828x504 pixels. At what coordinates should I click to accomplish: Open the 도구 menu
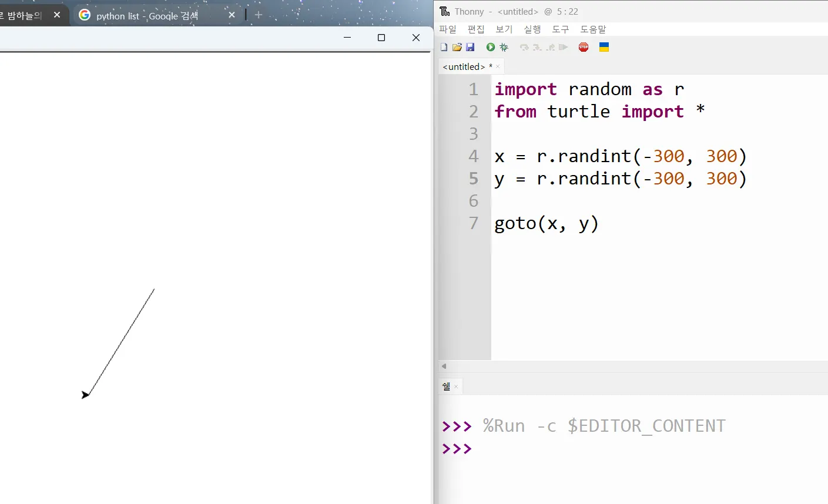(x=561, y=29)
